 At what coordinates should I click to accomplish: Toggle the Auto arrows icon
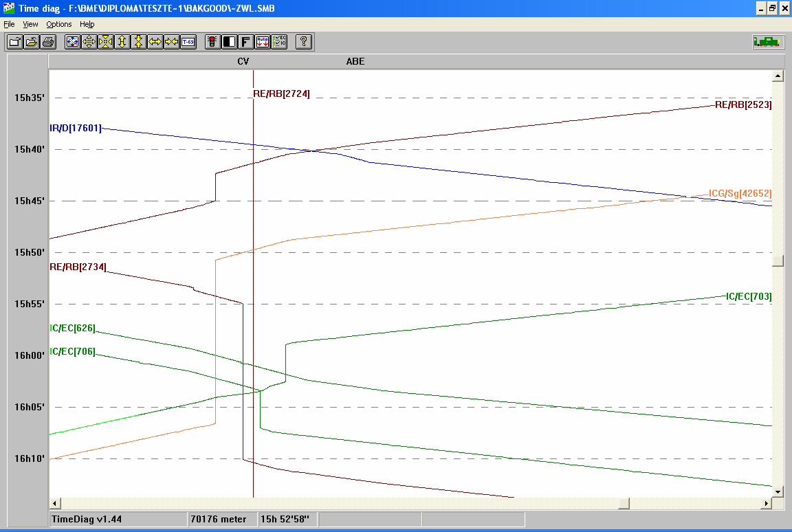click(x=263, y=42)
